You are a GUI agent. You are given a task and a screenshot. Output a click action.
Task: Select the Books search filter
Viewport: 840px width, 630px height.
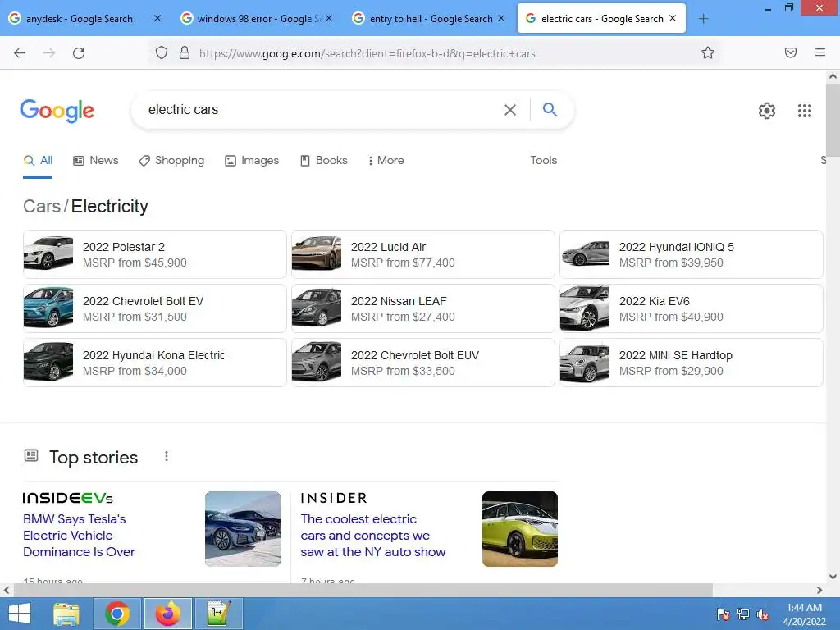coord(323,160)
